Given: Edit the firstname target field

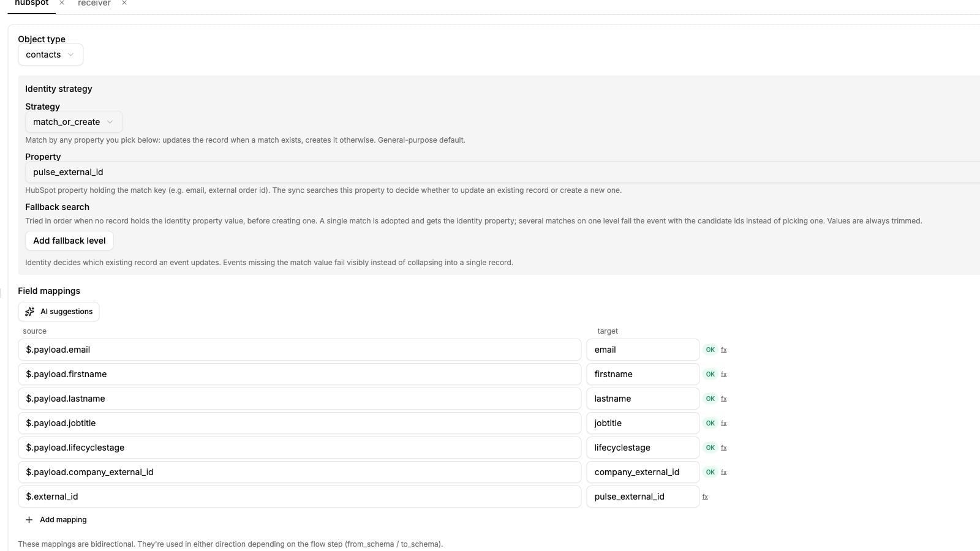Looking at the screenshot, I should [x=643, y=374].
